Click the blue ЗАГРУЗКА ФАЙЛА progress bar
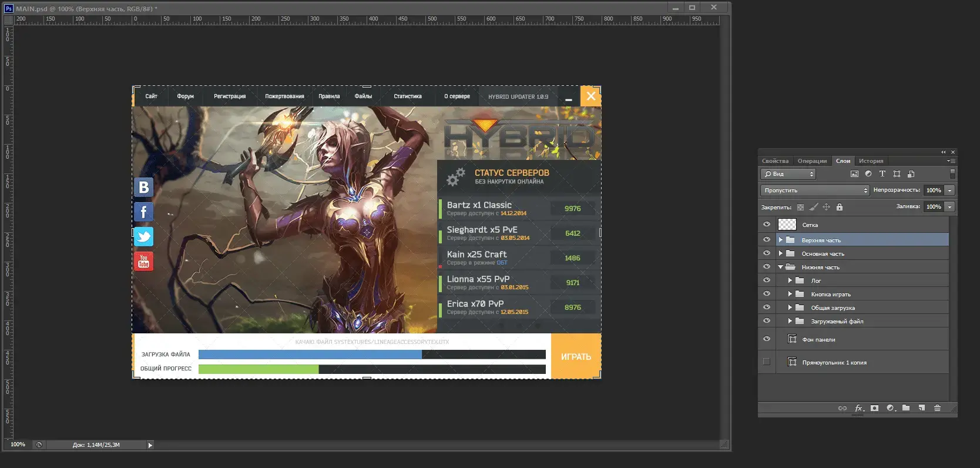Screen dimensions: 980x468 click(x=310, y=355)
